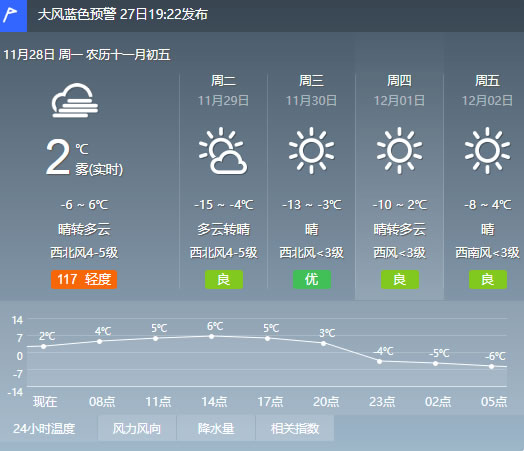
Task: Click Thursday's sunny weather icon
Action: tap(399, 150)
